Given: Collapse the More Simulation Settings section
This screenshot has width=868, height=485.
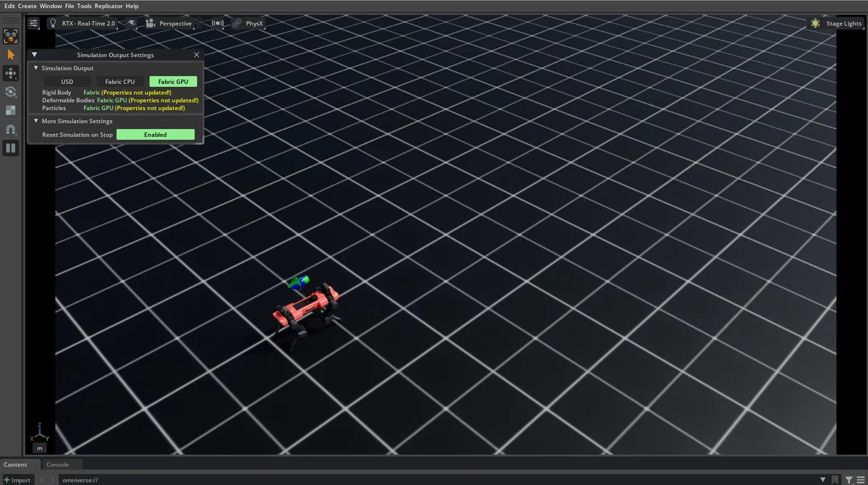Looking at the screenshot, I should pyautogui.click(x=36, y=121).
